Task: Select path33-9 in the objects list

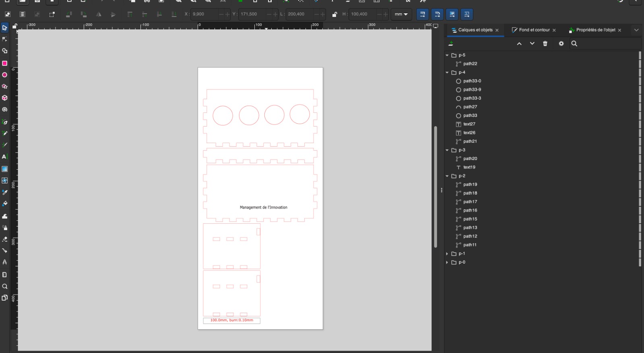Action: [x=472, y=89]
